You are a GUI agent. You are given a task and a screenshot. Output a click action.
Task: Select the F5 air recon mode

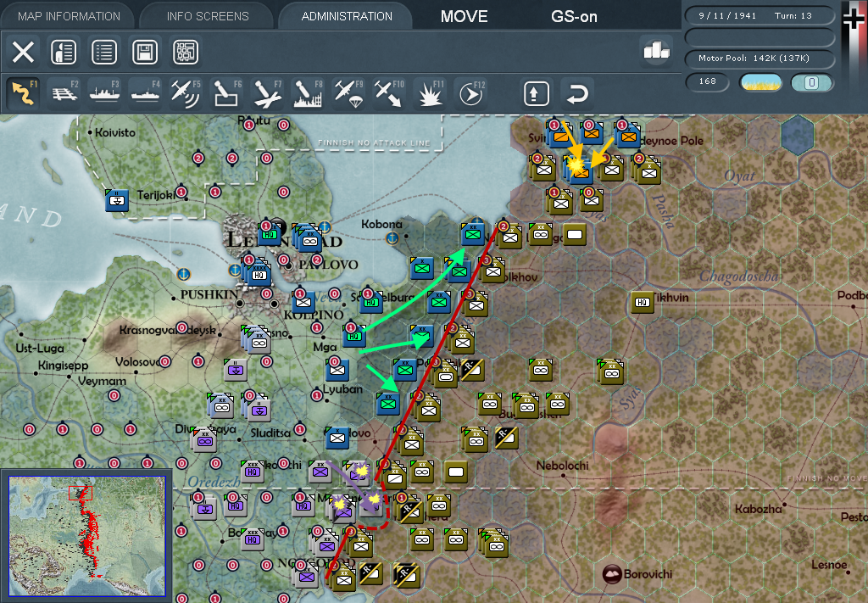click(186, 92)
